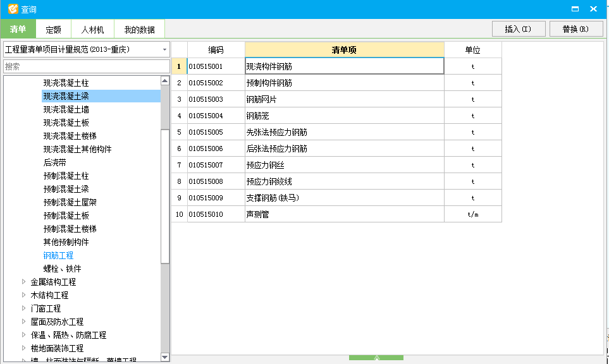
Task: Select 现浇混凝土墙 tree item
Action: (x=66, y=109)
